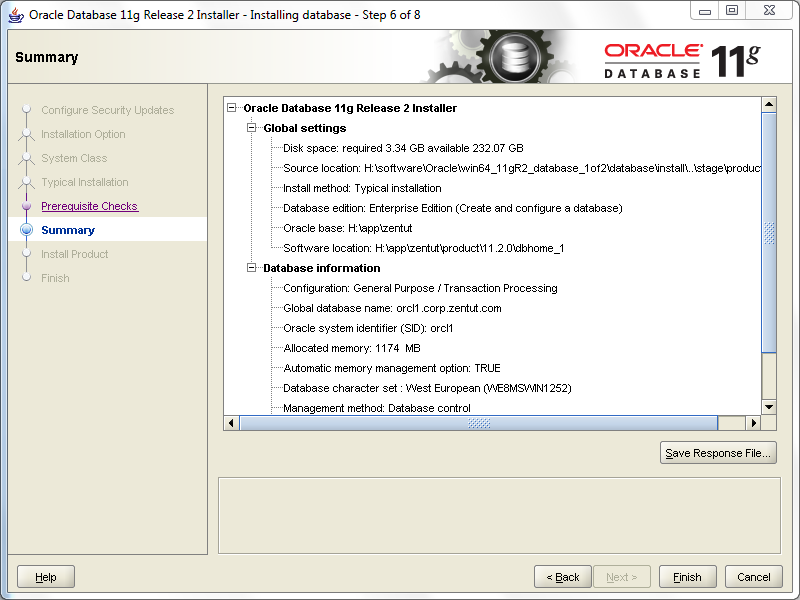Open Help
This screenshot has height=600, width=800.
tap(46, 577)
